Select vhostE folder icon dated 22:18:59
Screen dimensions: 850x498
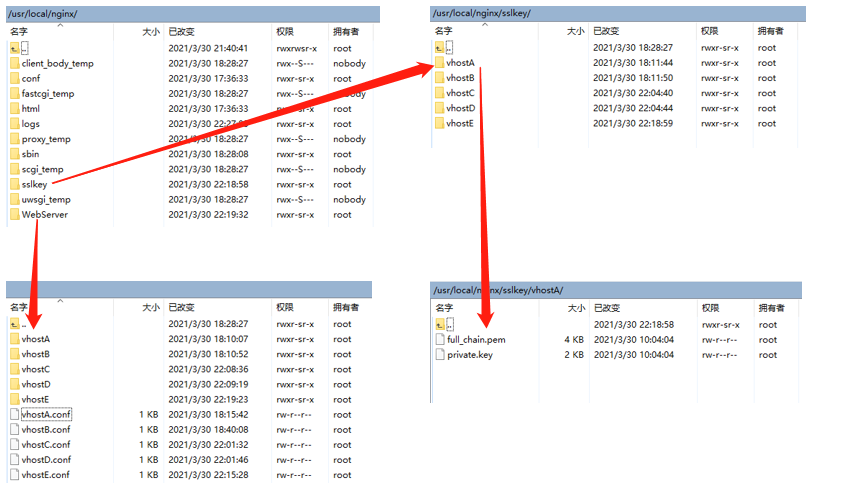point(440,124)
